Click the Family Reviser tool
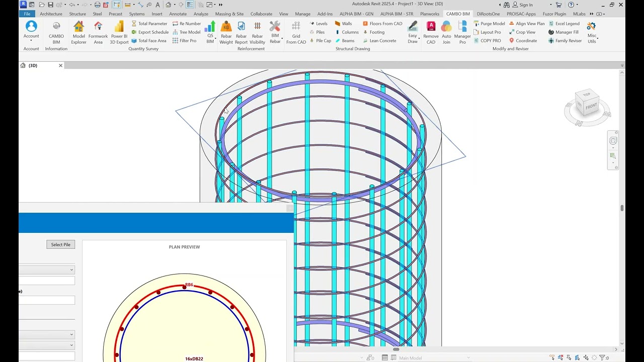The image size is (644, 362). coord(565,41)
